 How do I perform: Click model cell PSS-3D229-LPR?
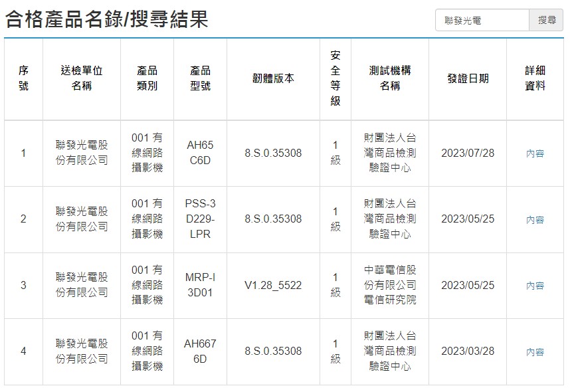click(x=201, y=219)
